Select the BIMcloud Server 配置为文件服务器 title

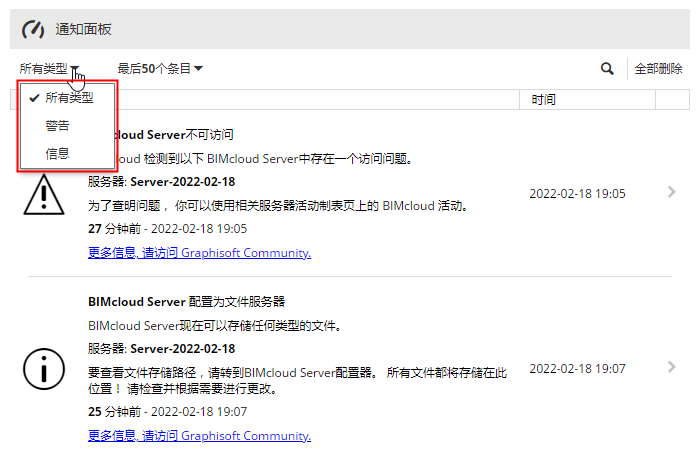coord(187,302)
